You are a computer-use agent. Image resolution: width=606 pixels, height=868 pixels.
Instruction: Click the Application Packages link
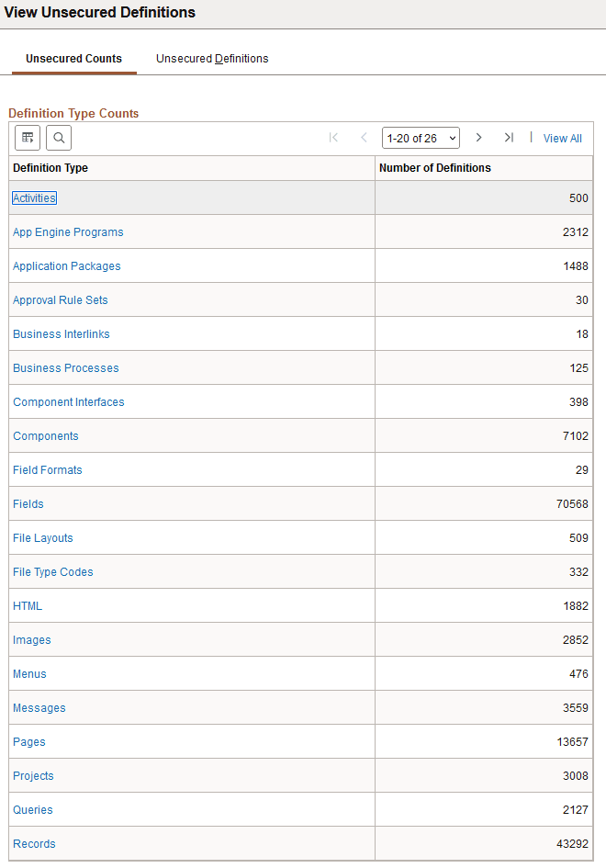pos(66,265)
